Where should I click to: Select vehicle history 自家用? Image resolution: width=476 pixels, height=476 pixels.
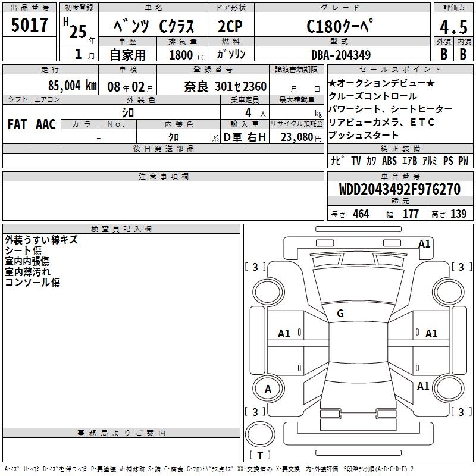point(127,55)
